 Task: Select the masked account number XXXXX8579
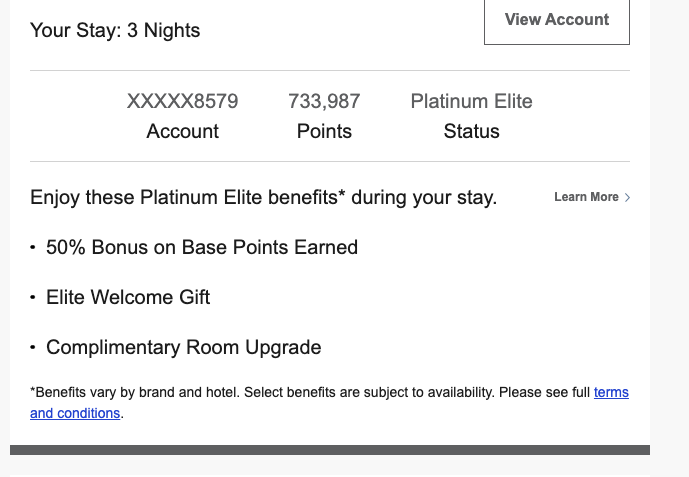pyautogui.click(x=182, y=101)
